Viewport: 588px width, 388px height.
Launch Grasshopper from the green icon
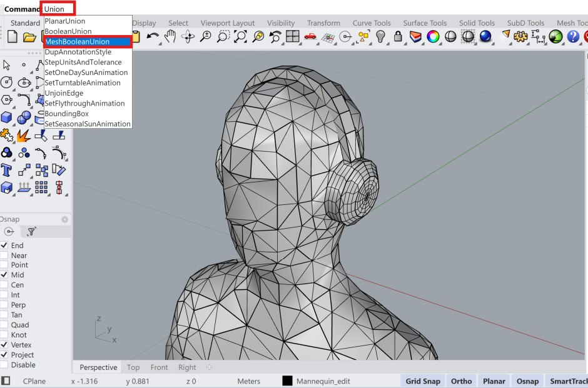(555, 36)
